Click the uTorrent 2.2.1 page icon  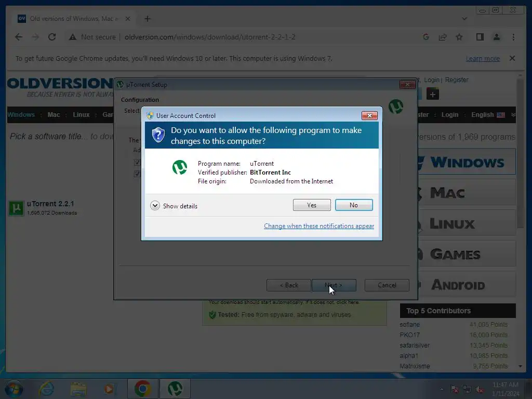click(16, 208)
